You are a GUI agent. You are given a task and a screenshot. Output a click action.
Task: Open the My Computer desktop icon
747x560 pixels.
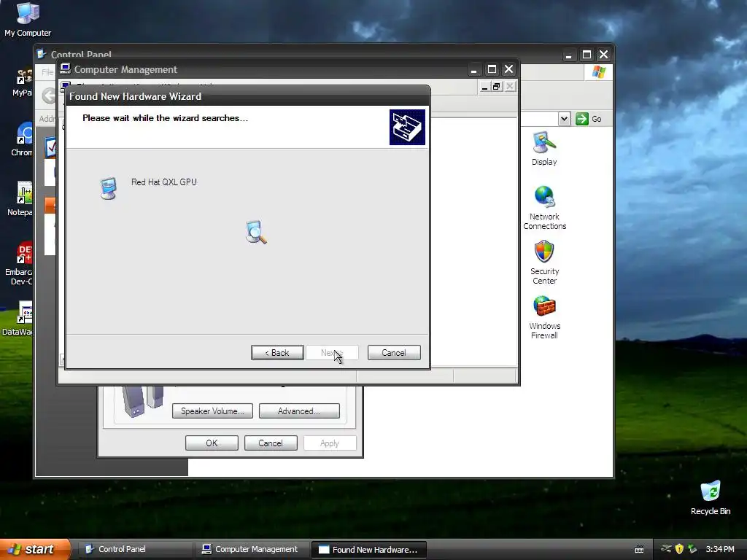(x=28, y=19)
